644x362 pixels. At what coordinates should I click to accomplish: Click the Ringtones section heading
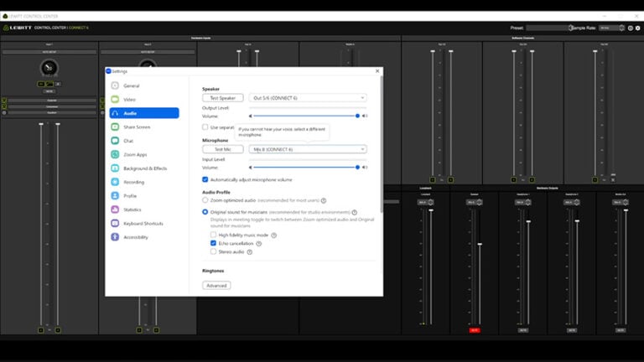click(x=213, y=271)
